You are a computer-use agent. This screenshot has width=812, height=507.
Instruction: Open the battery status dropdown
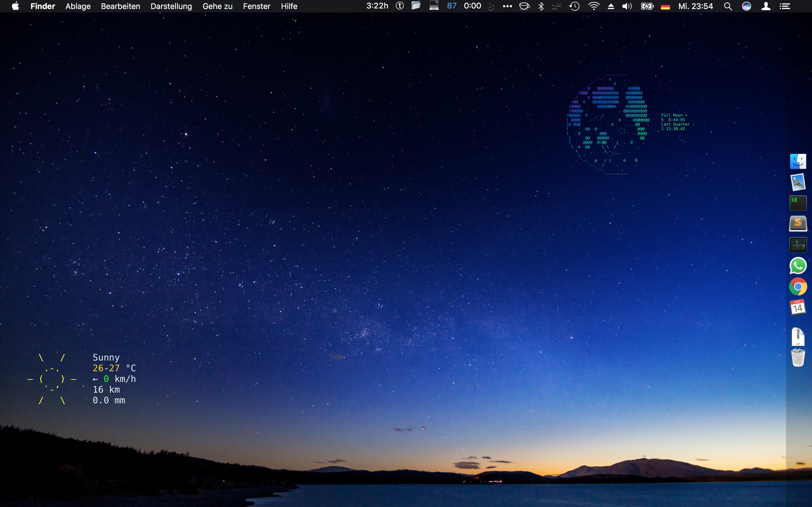(647, 6)
